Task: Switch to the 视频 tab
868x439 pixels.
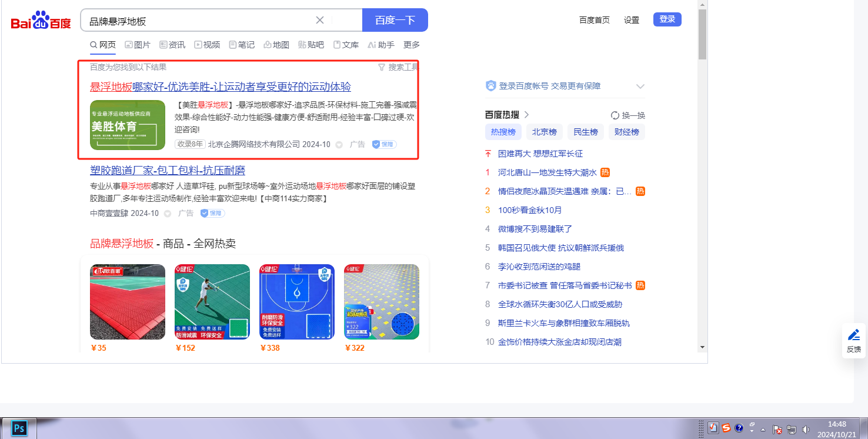Action: (207, 45)
